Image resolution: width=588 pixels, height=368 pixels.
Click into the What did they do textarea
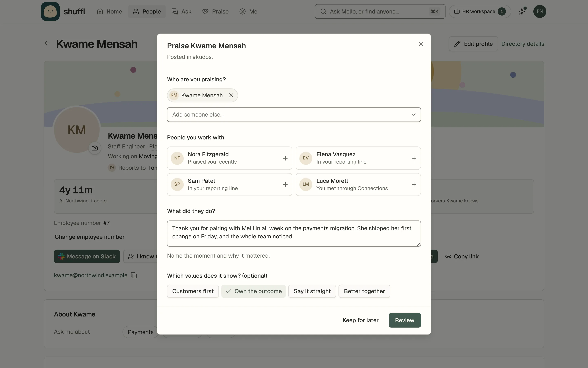294,234
